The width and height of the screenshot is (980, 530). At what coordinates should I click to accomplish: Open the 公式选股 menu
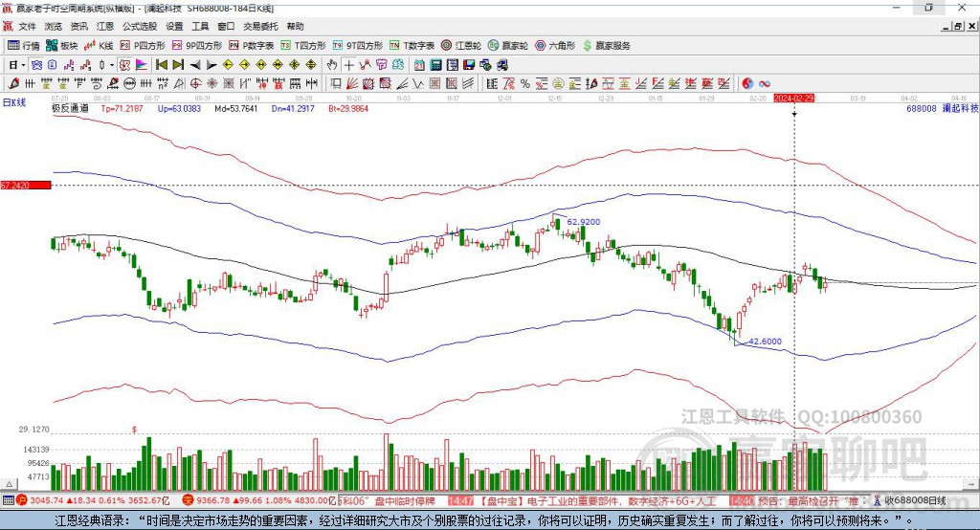[x=140, y=26]
